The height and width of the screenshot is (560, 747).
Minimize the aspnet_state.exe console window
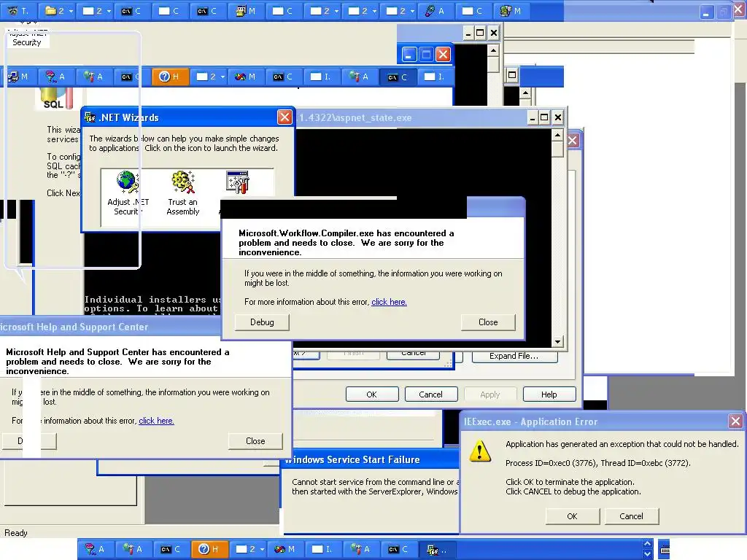coord(533,117)
